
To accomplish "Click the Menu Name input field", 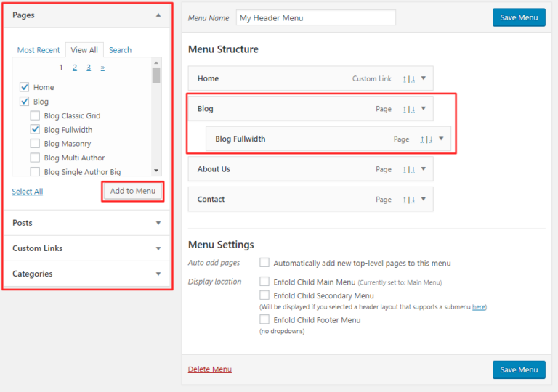I will pos(316,18).
